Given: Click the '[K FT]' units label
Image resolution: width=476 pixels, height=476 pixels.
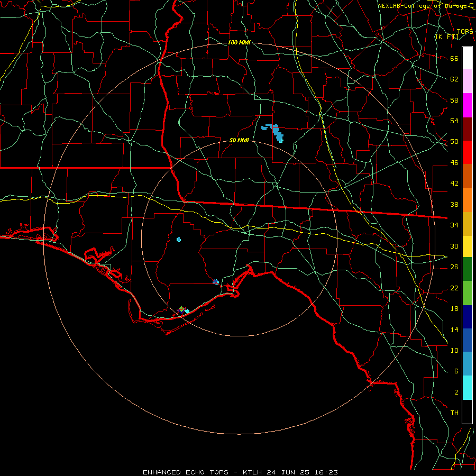Looking at the screenshot, I should [x=447, y=36].
